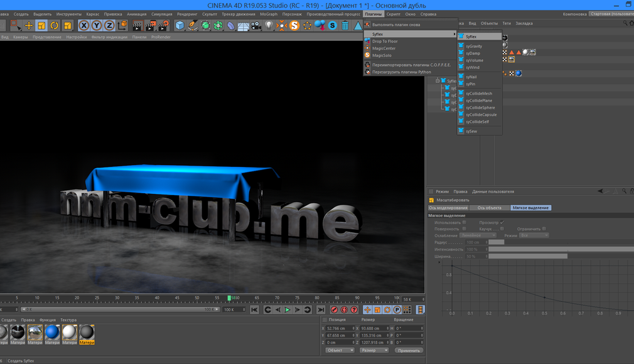Screen dimensions: 634x364
Task: Enable the Использовать checkbox
Action: coord(464,222)
